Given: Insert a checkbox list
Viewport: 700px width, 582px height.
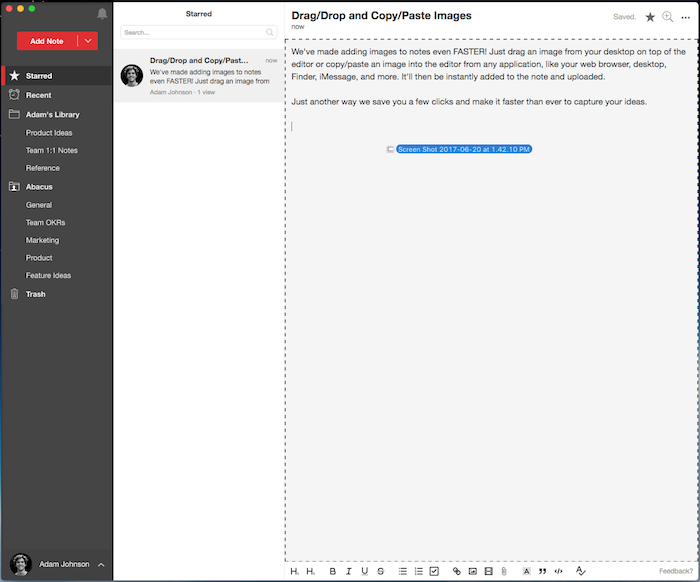Looking at the screenshot, I should [433, 571].
